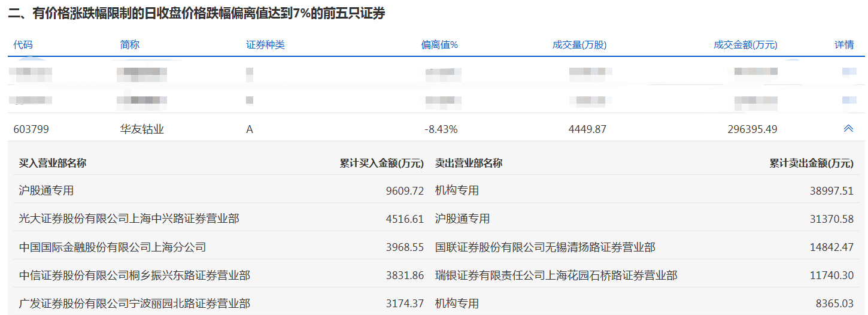The width and height of the screenshot is (868, 315).
Task: Sort by the 简称 column header
Action: click(x=130, y=45)
